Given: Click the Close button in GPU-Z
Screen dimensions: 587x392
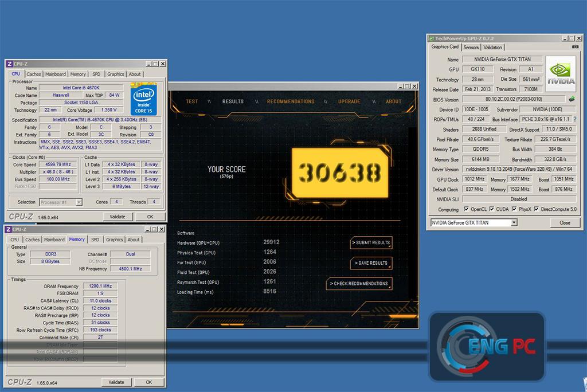Looking at the screenshot, I should (x=565, y=222).
